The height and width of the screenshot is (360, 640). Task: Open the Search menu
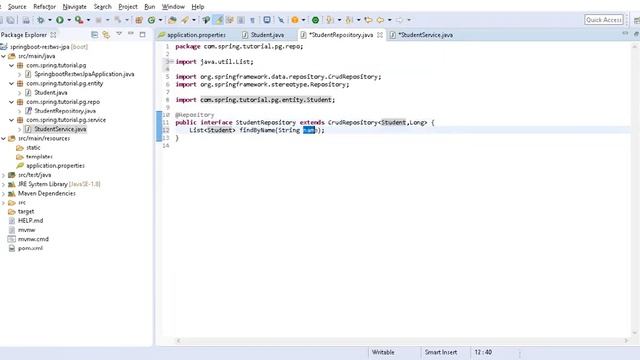point(102,7)
